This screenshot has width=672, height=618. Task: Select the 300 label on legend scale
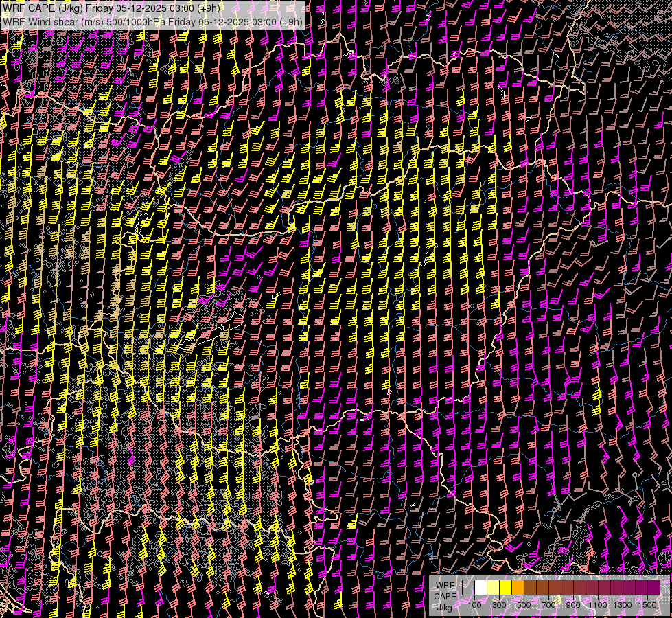pos(499,605)
